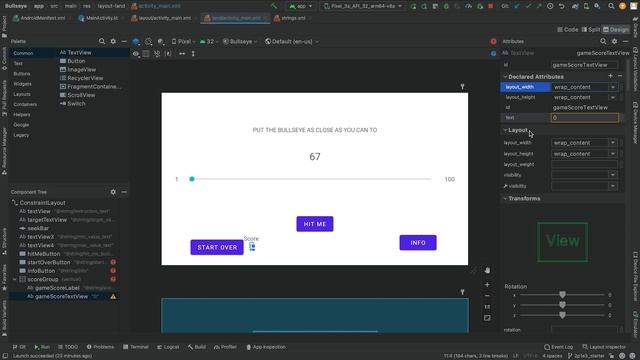The image size is (640, 360).
Task: Click the Rotation X slider handle
Action: (x=562, y=295)
